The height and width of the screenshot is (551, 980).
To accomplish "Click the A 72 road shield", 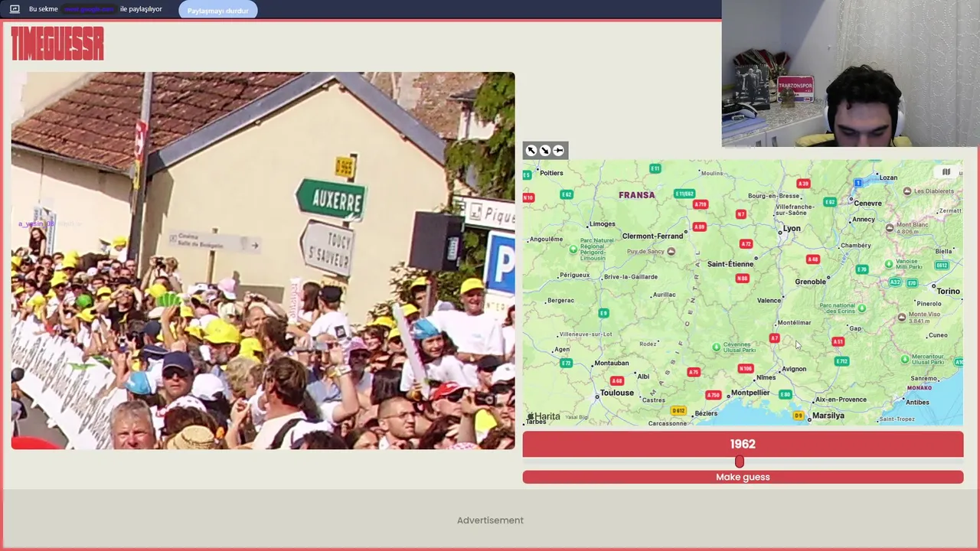I will click(x=746, y=243).
